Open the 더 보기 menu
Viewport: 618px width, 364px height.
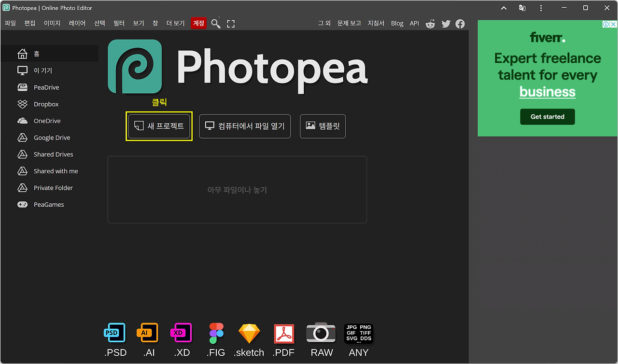tap(176, 23)
